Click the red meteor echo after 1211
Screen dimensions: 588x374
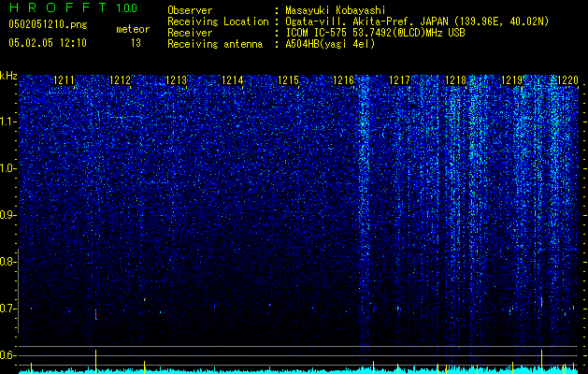[x=95, y=315]
